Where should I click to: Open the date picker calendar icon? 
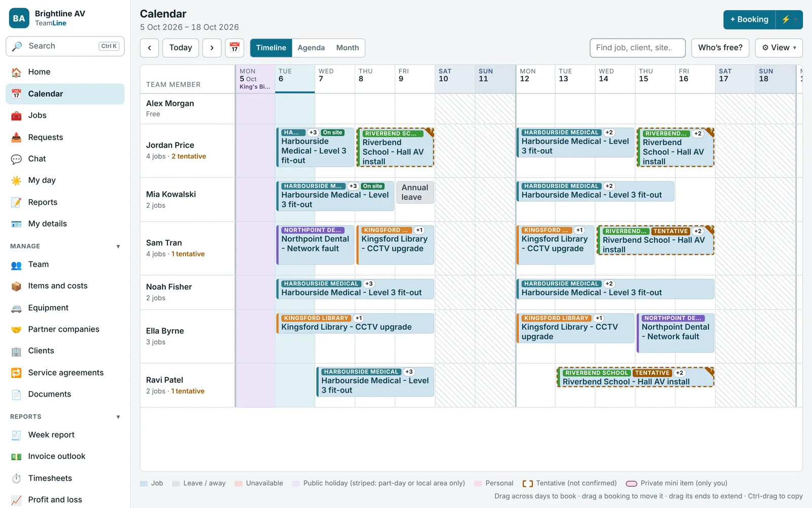(x=234, y=48)
